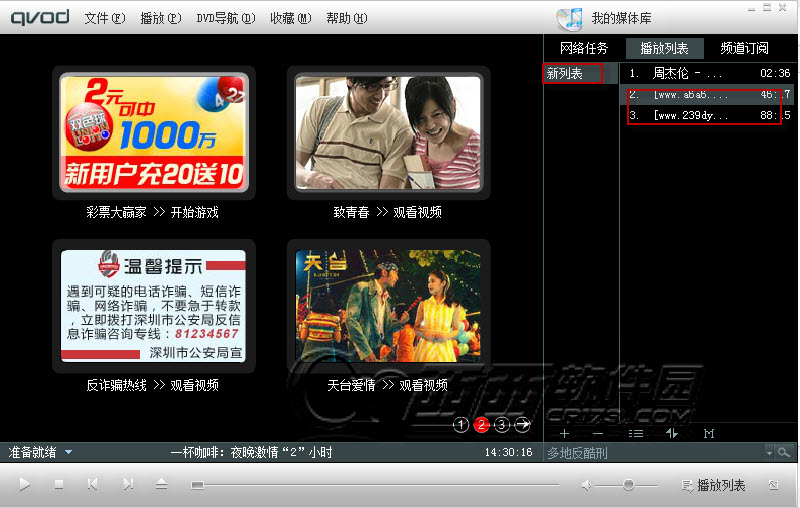Go to page 1 indicator

coord(461,424)
